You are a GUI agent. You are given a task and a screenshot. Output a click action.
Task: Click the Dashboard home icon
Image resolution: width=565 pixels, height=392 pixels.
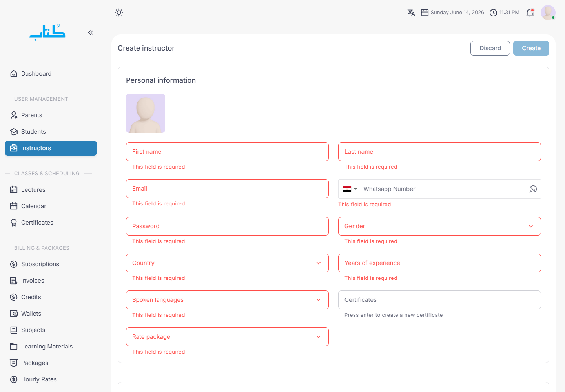pyautogui.click(x=14, y=74)
